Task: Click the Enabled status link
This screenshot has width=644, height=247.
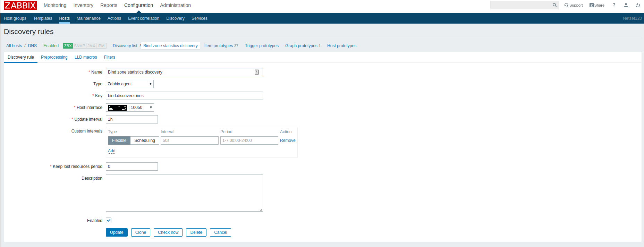Action: pos(51,46)
